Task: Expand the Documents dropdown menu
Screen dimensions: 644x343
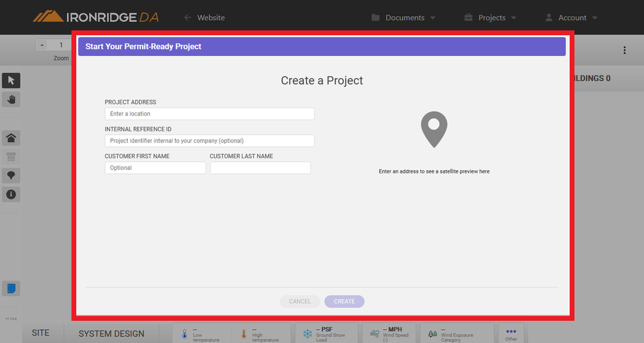Action: click(x=403, y=18)
